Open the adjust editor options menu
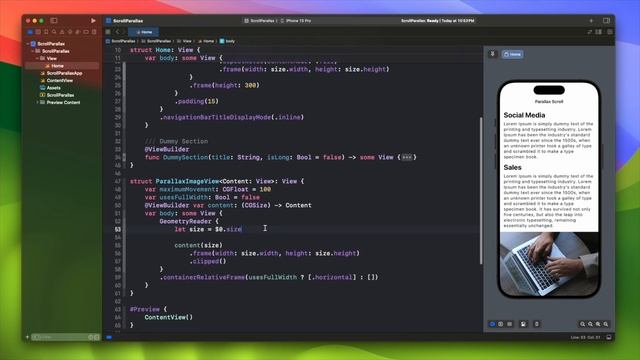Viewport: 640px width, 360px height. (598, 32)
